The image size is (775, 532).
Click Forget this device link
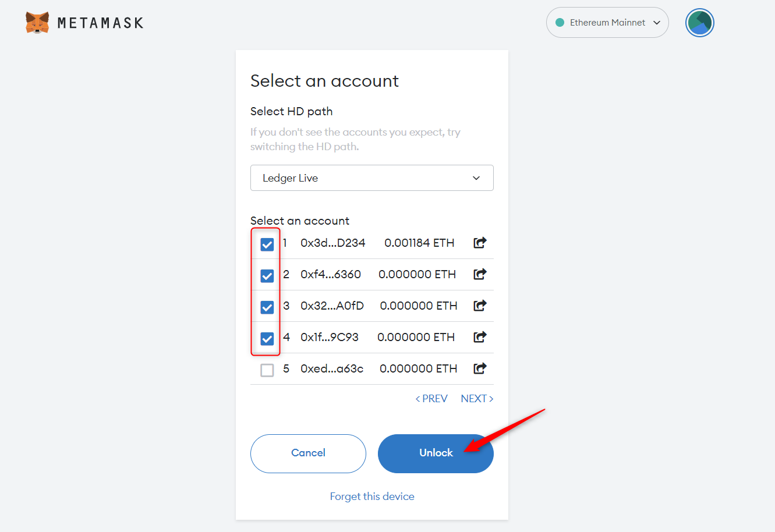(372, 496)
